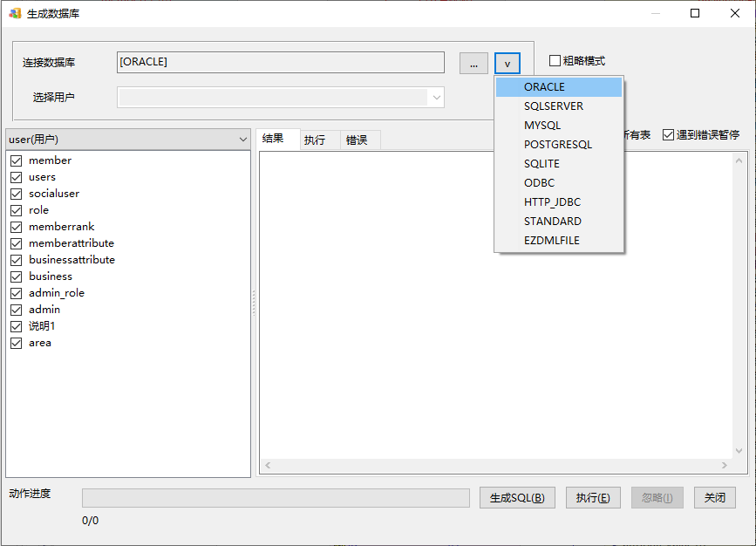Choose ORACLE from the database menu
Viewport: 756px width, 546px height.
click(559, 87)
